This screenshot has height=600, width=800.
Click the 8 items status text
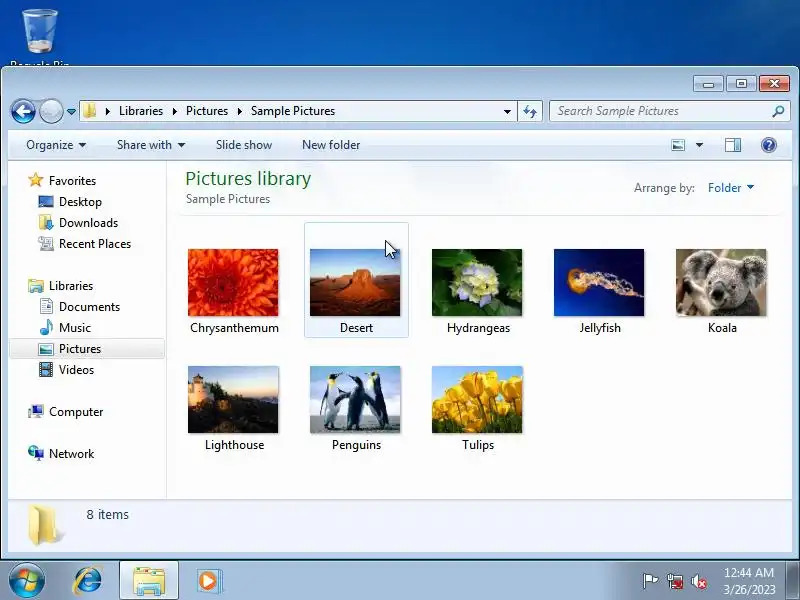[x=108, y=515]
